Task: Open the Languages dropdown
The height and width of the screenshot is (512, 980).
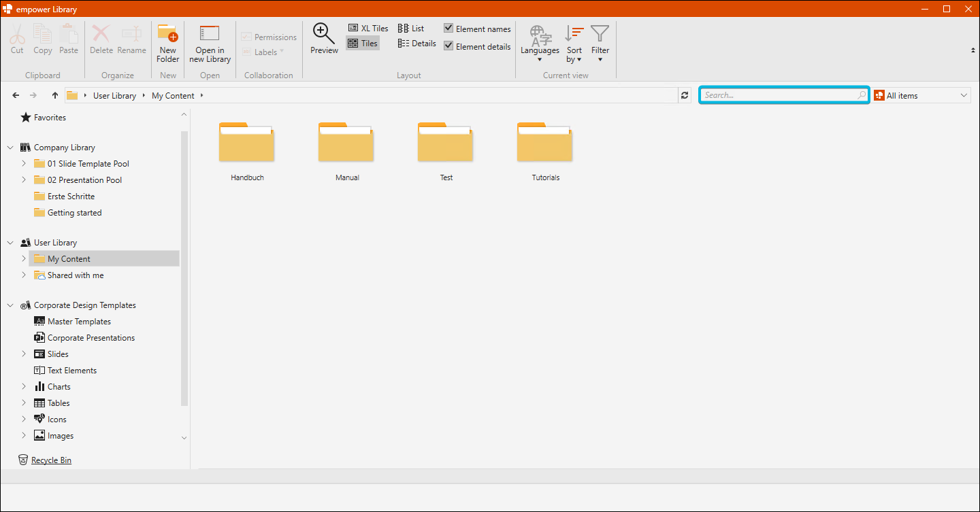Action: [x=540, y=44]
